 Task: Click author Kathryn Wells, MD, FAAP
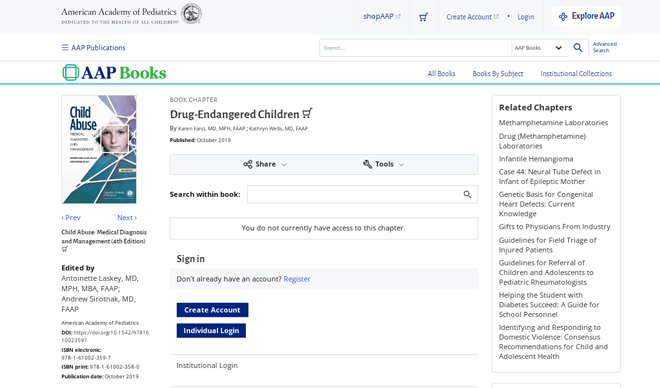tap(278, 129)
